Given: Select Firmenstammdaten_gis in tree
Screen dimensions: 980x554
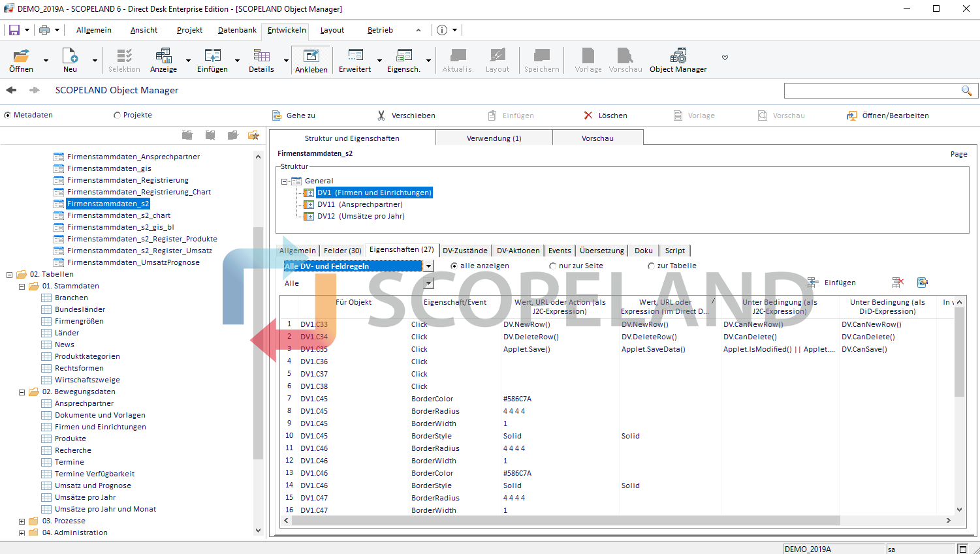Looking at the screenshot, I should 109,168.
